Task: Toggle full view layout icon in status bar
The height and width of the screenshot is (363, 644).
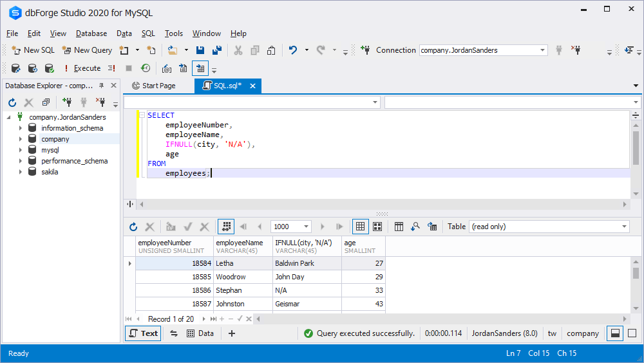Action: click(x=632, y=333)
